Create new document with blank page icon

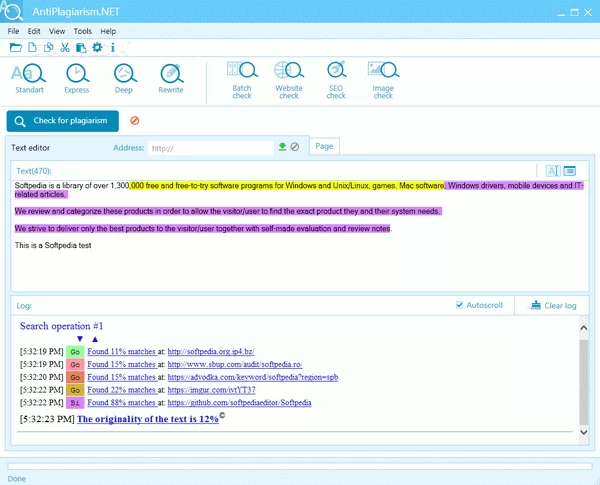(x=33, y=47)
